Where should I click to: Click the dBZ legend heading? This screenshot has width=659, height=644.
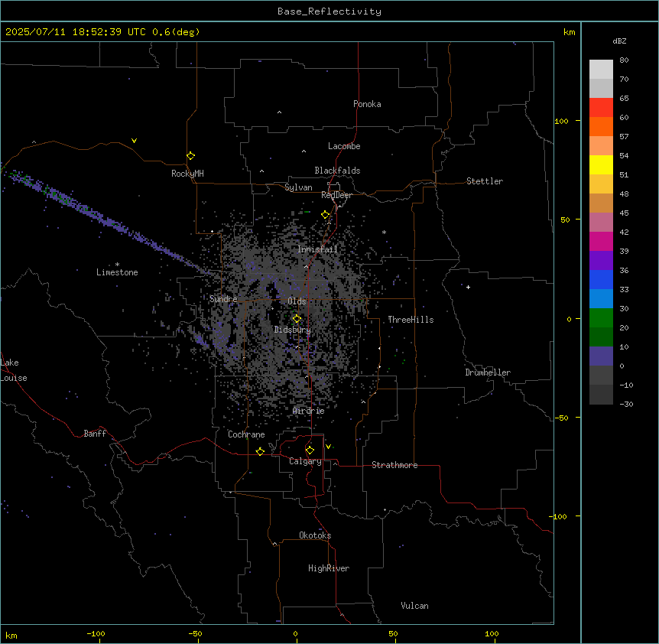pyautogui.click(x=619, y=41)
